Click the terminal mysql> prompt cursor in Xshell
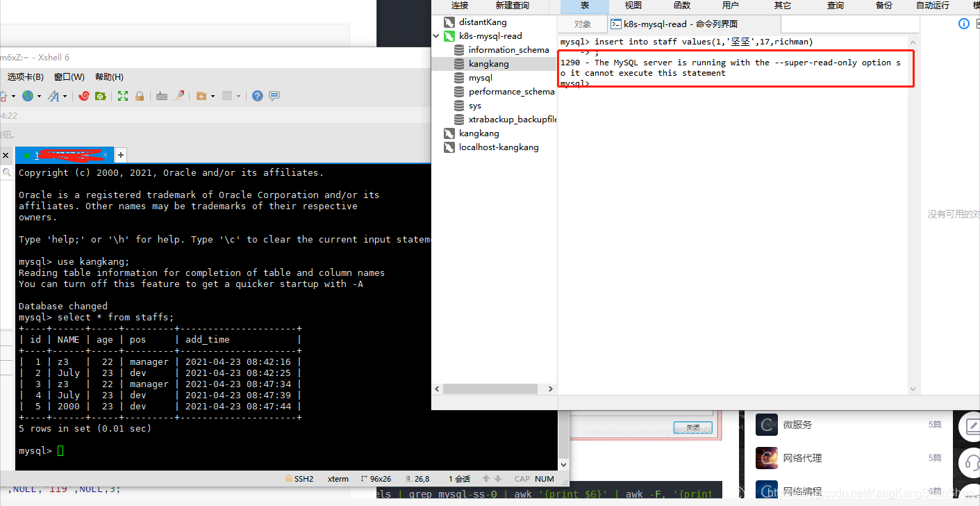Screen dimensions: 980x506 pyautogui.click(x=60, y=451)
